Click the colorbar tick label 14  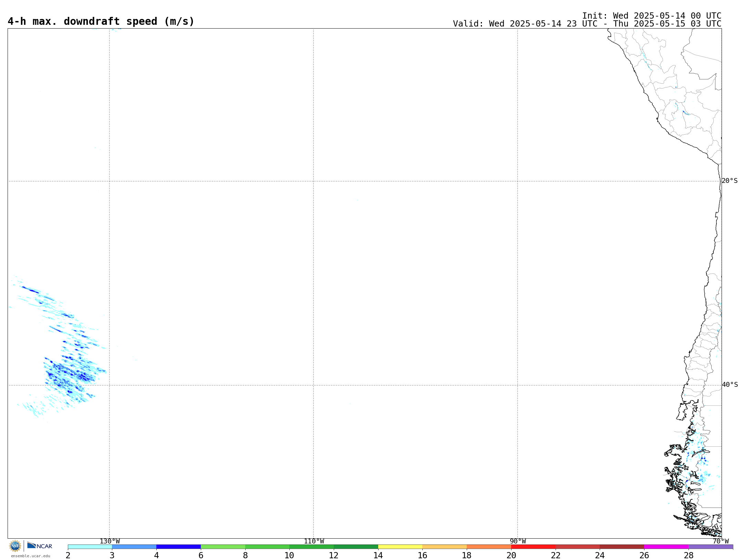[378, 556]
